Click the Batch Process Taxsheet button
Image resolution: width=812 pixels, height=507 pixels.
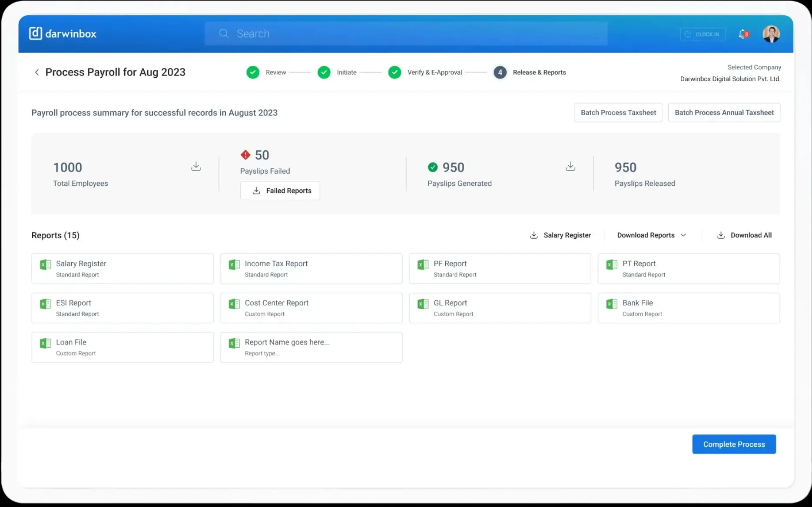click(618, 112)
